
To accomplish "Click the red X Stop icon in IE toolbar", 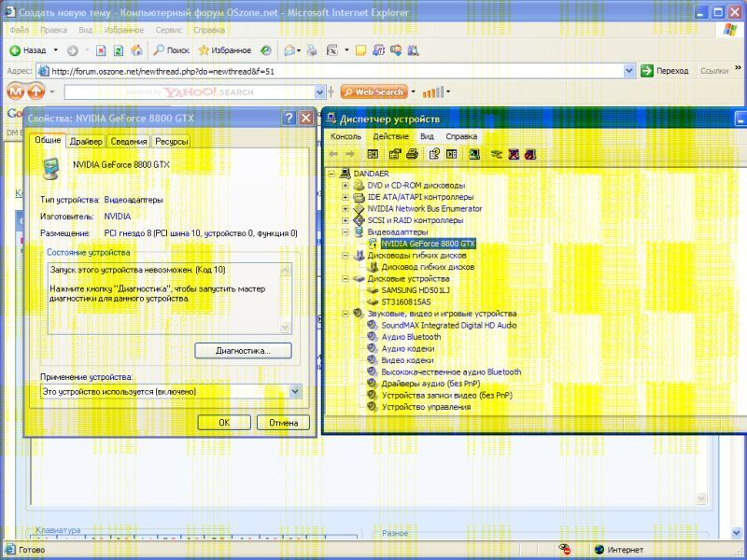I will (101, 50).
